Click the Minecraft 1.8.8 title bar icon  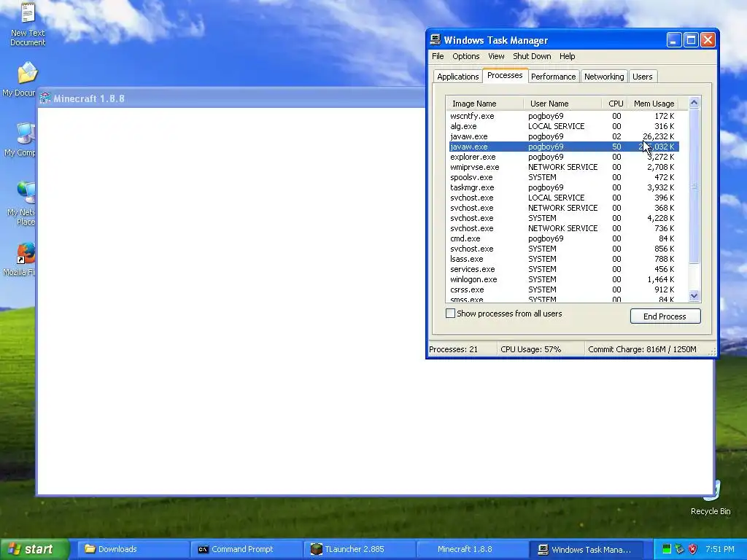pyautogui.click(x=45, y=98)
